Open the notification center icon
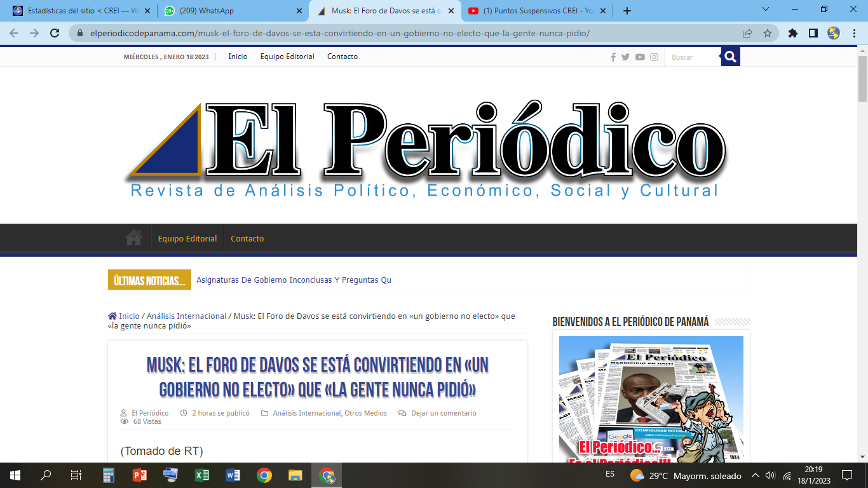 click(846, 475)
